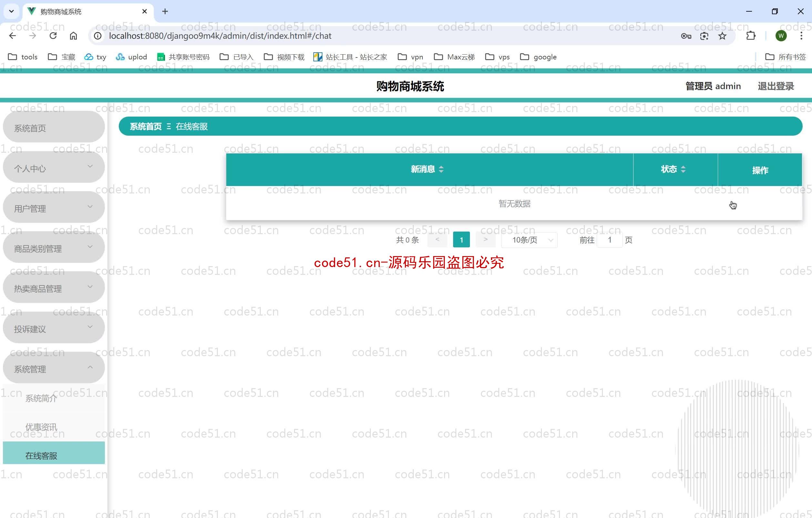Open the 共享账号密码 bookmark
This screenshot has height=518, width=812.
[183, 57]
